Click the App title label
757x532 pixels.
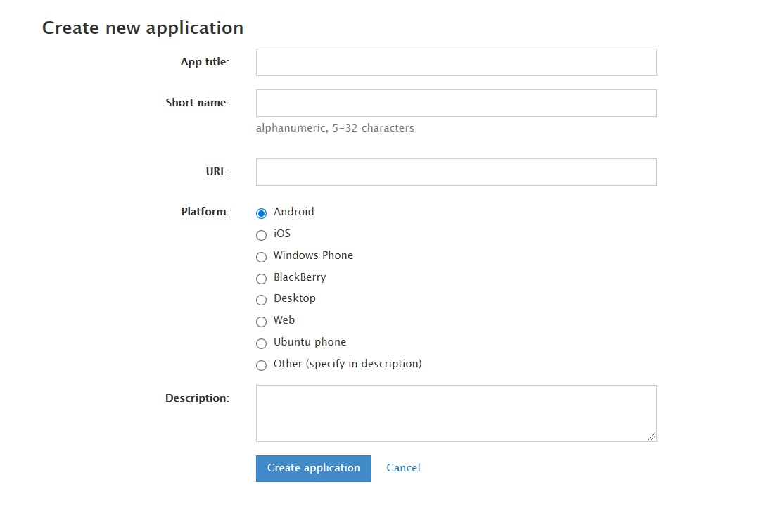click(x=205, y=62)
